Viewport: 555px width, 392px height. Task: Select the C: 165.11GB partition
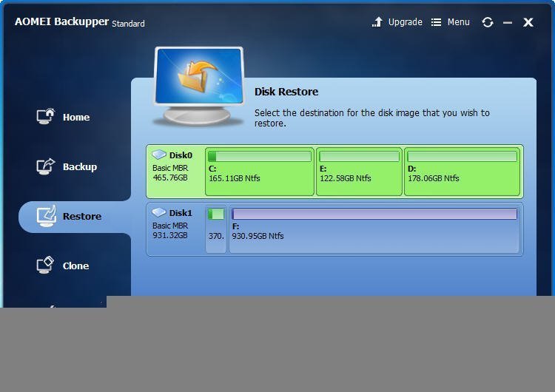[260, 172]
